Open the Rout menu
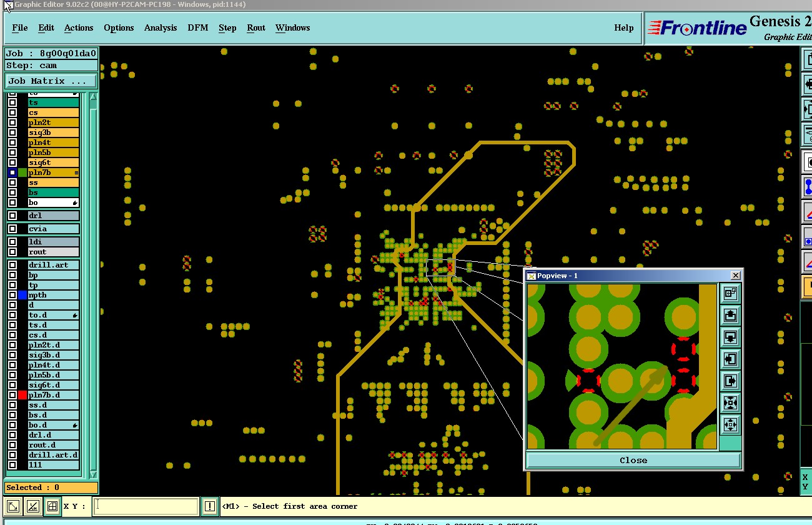The width and height of the screenshot is (812, 525). [x=256, y=27]
